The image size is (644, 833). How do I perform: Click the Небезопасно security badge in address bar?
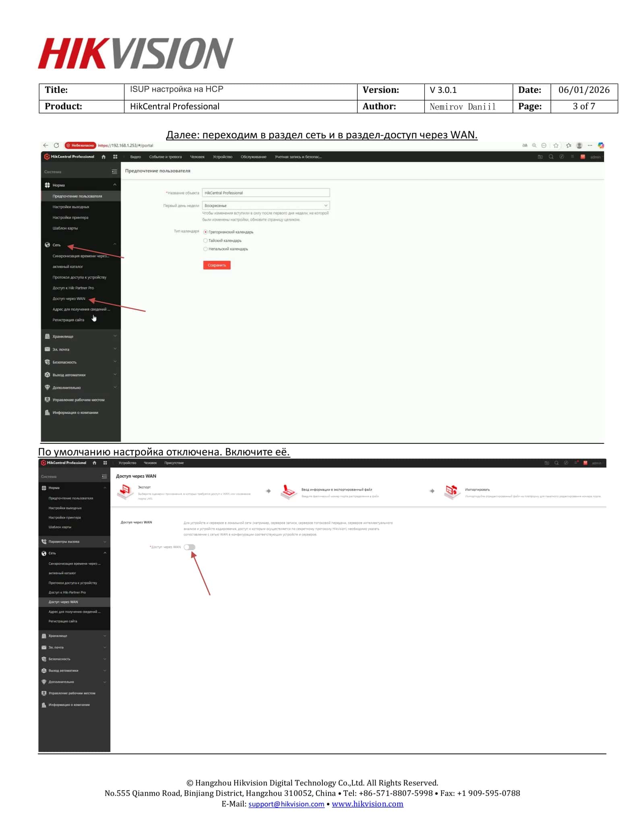point(80,145)
